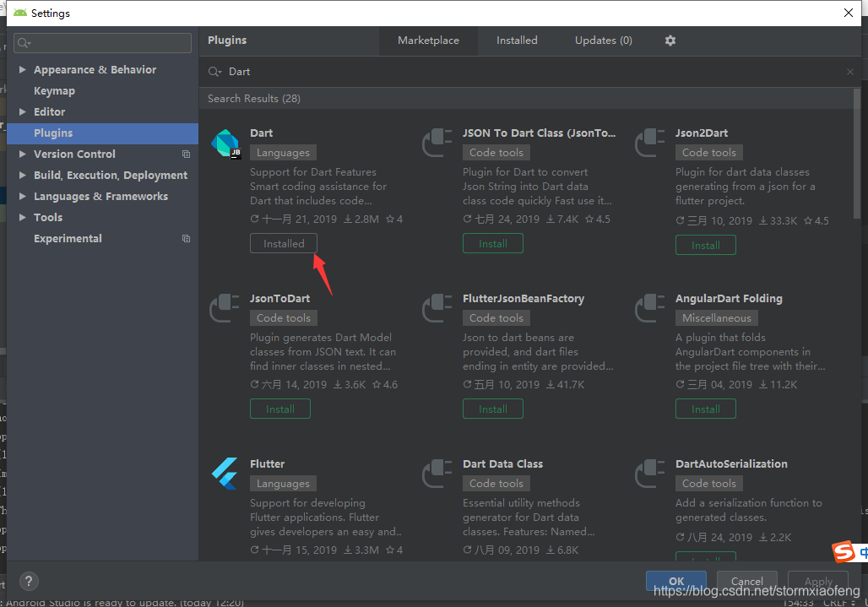Install JSON To Dart Class plugin
Viewport: 868px width, 607px height.
click(x=492, y=243)
